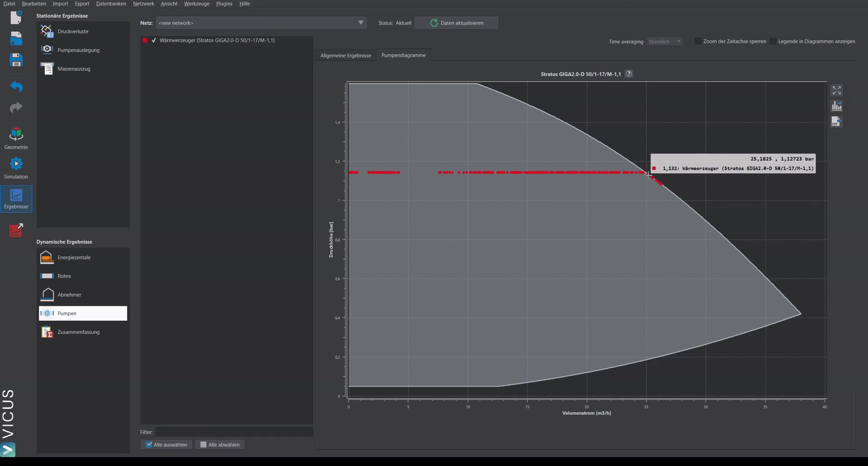Open project via folder icon
This screenshot has height=466, width=868.
(x=16, y=38)
